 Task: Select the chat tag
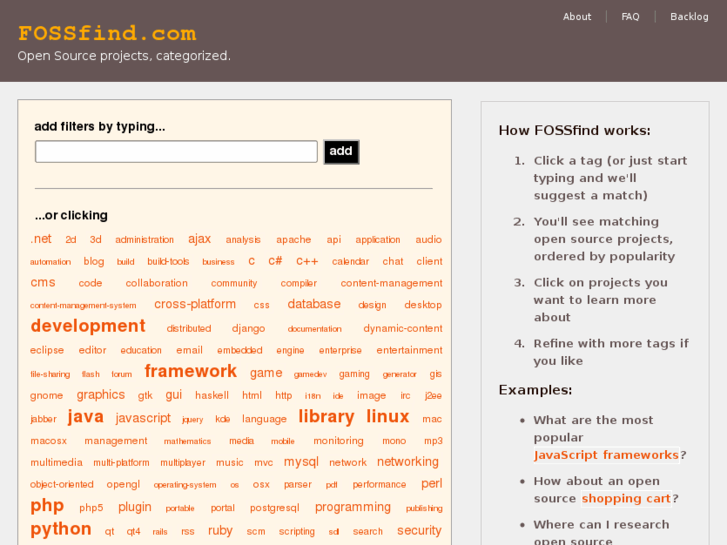coord(393,262)
